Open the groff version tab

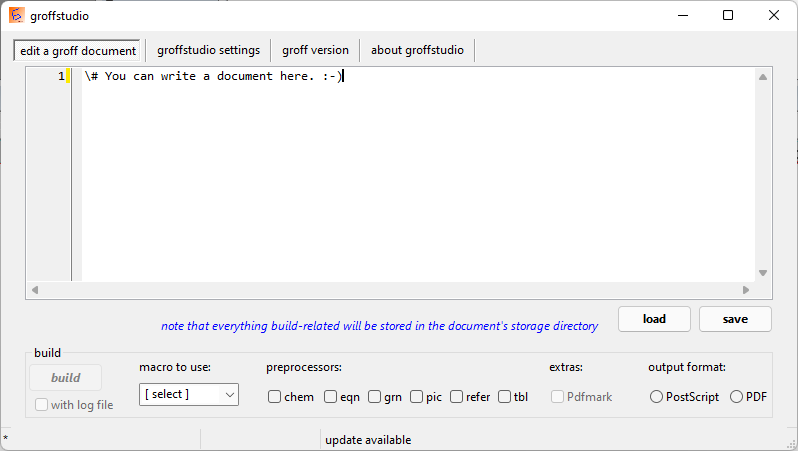[315, 50]
